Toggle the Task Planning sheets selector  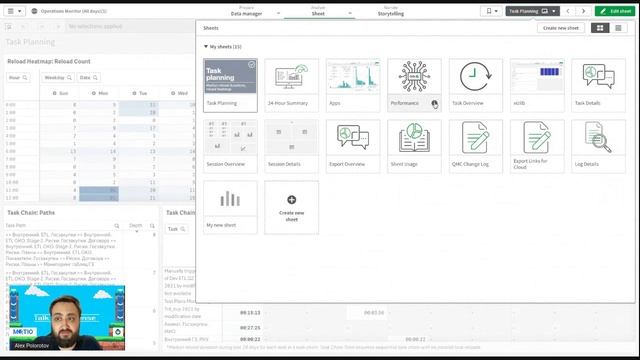[x=532, y=11]
